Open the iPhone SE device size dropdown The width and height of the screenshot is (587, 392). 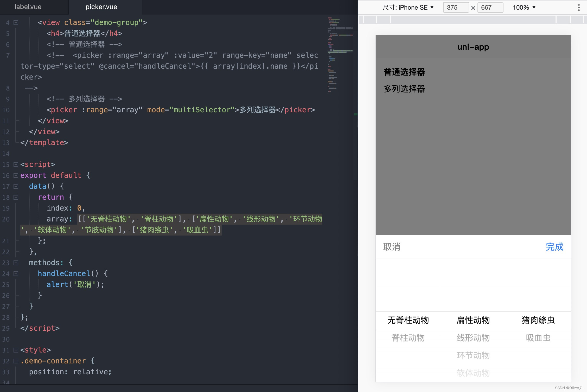pos(408,8)
